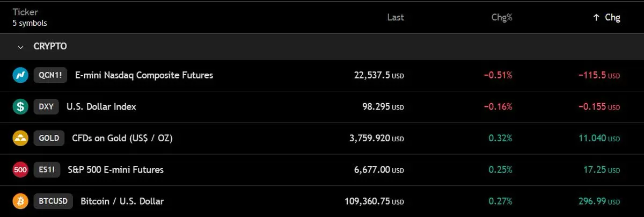Select the ES1! ticker badge
Screen dimensions: 644x217
tap(47, 170)
